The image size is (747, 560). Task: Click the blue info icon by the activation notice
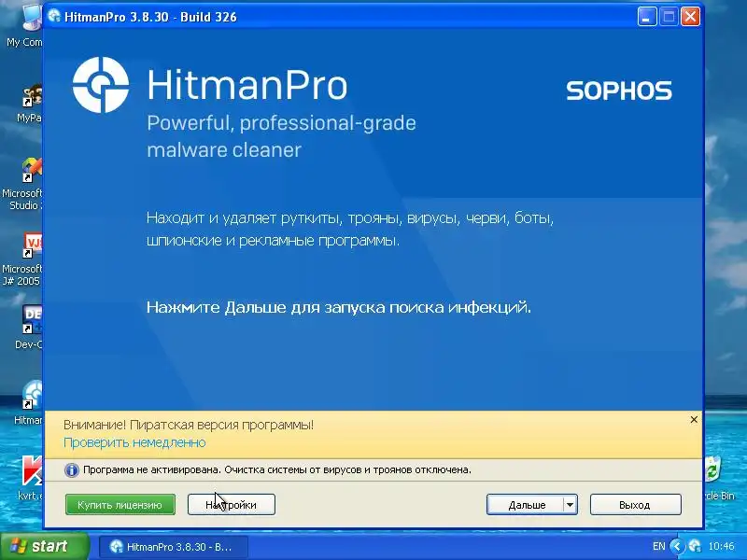72,470
